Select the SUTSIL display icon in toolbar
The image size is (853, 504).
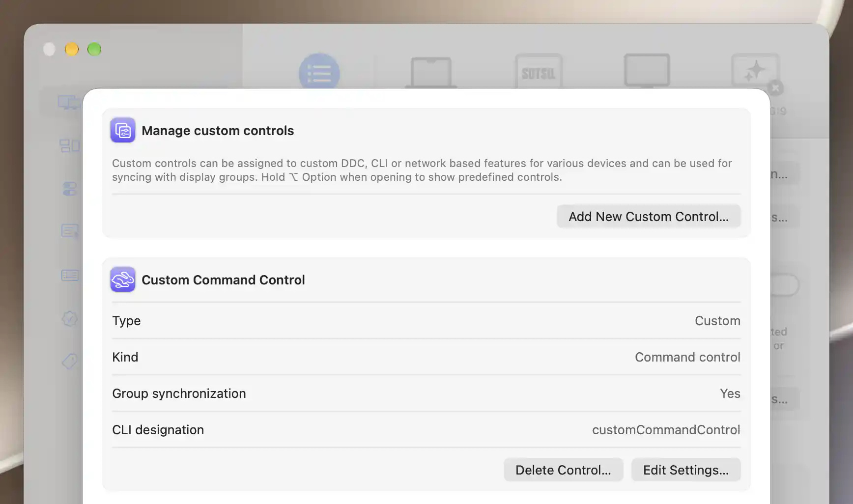click(x=539, y=72)
